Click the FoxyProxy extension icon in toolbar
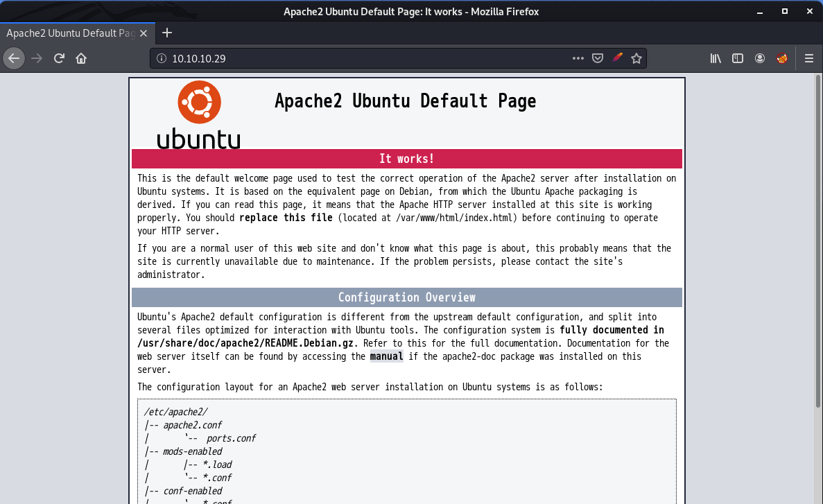Image resolution: width=823 pixels, height=504 pixels. pos(782,58)
